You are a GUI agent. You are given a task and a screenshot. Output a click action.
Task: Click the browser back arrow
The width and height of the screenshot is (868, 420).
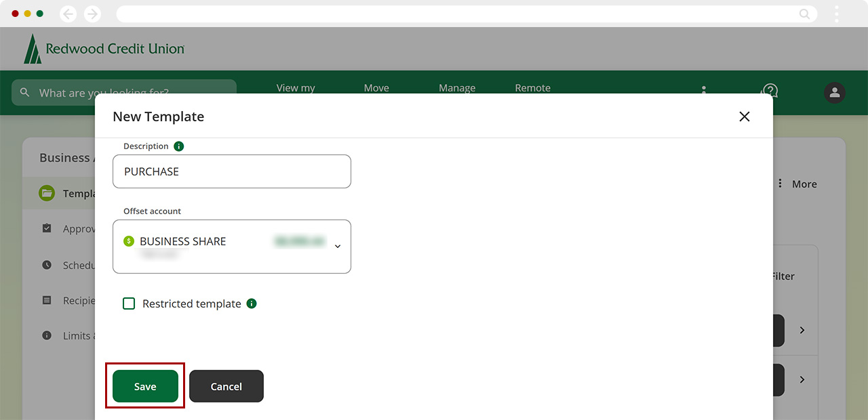(x=68, y=14)
